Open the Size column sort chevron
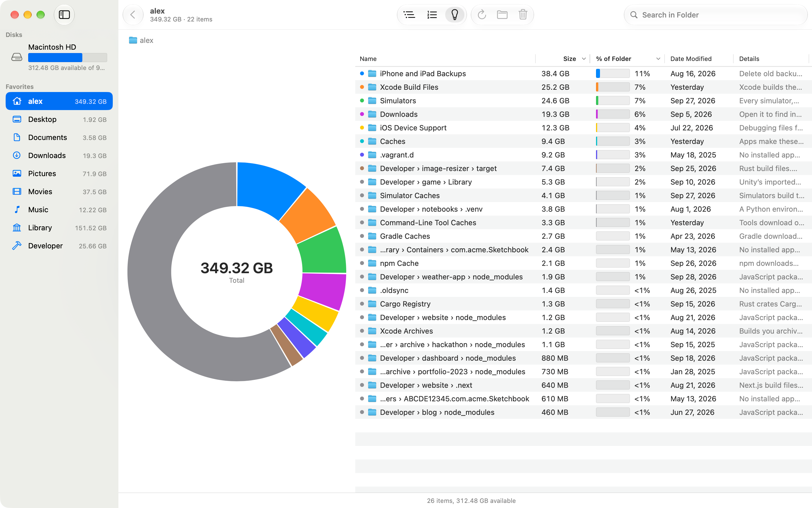812x508 pixels. coord(584,59)
